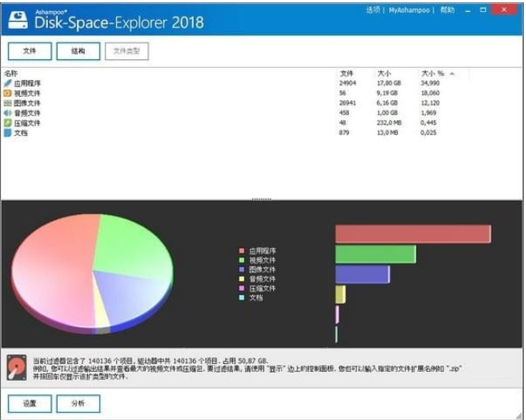Click the 9,19 GB size value
Viewport: 526px width, 420px height.
[x=387, y=93]
